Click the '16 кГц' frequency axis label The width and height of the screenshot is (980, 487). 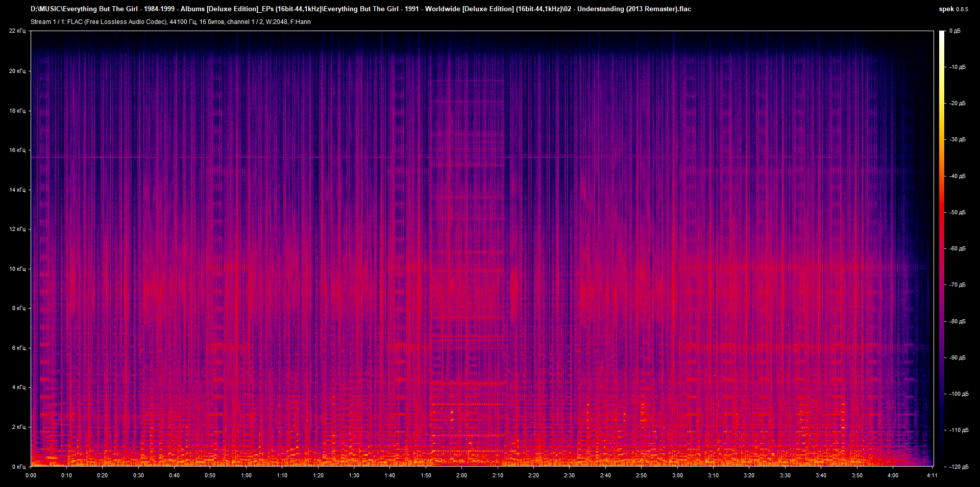17,150
